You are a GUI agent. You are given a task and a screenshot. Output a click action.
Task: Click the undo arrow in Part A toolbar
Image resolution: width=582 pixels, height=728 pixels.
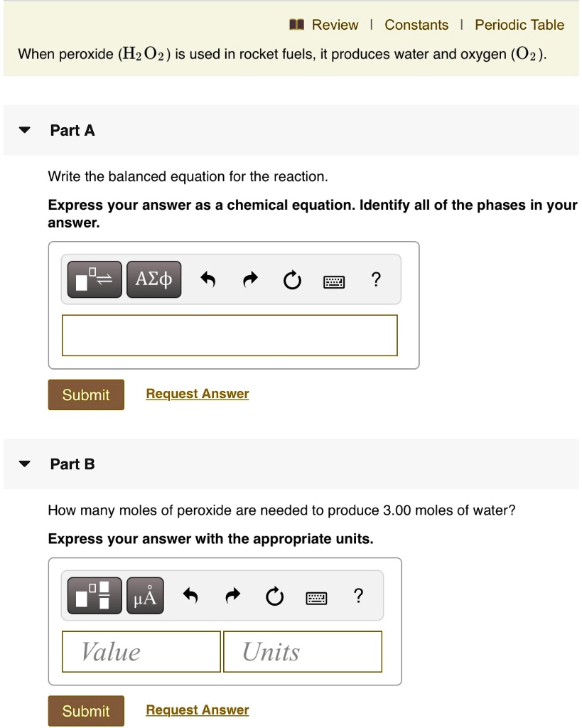point(208,279)
